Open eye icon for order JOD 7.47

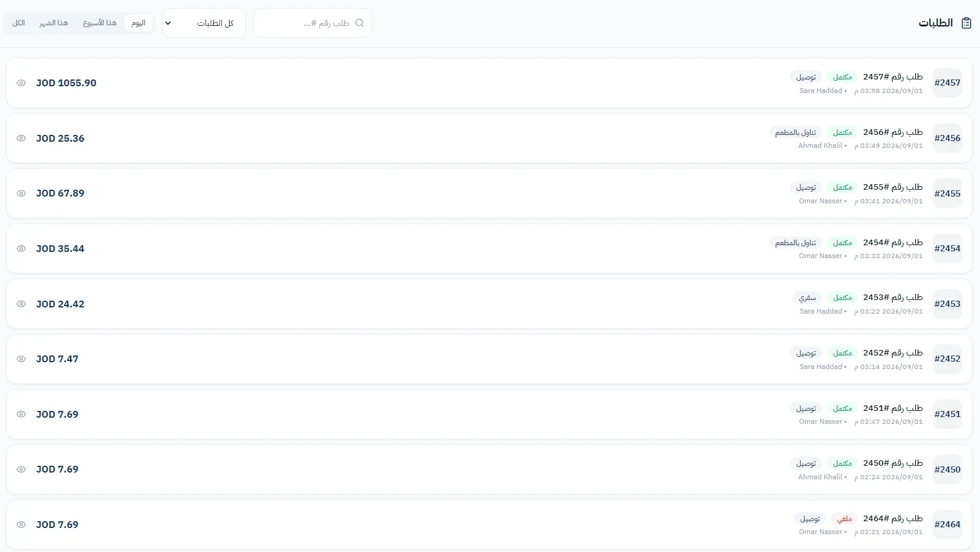click(x=21, y=359)
